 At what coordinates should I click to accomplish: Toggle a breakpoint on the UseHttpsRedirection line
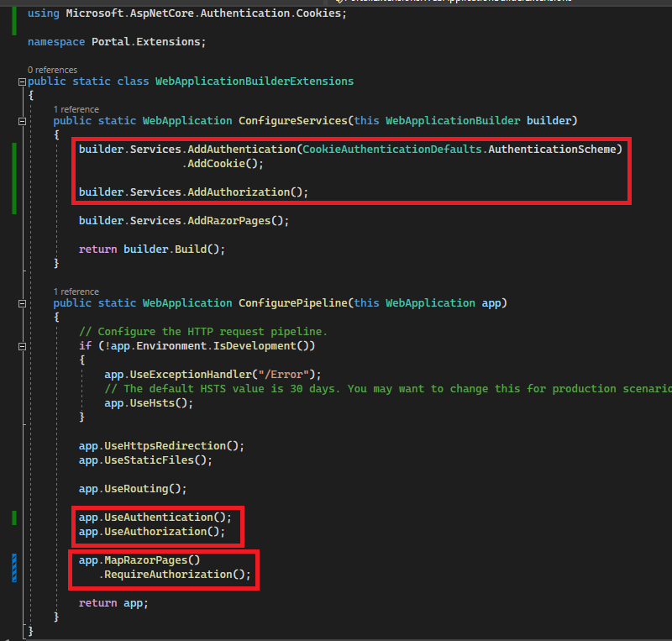[7, 446]
